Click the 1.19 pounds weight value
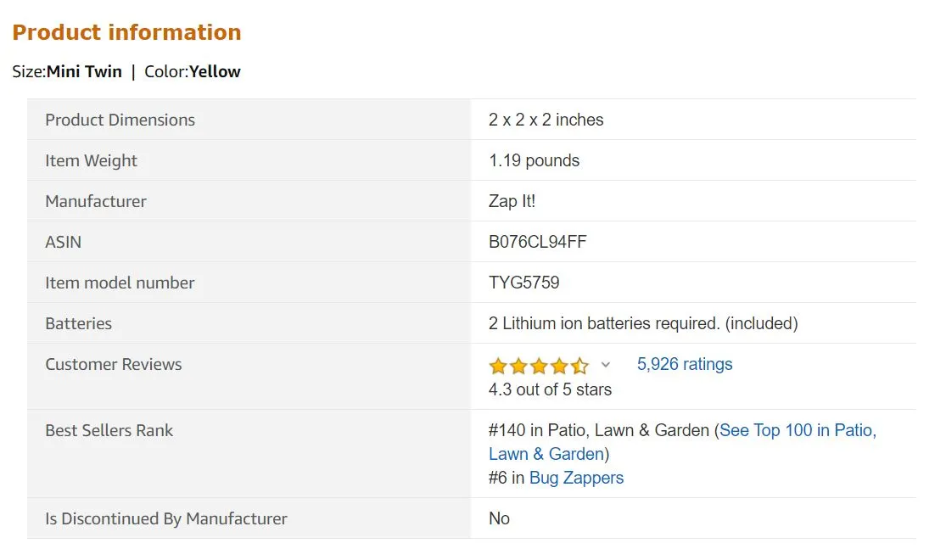 pos(534,160)
